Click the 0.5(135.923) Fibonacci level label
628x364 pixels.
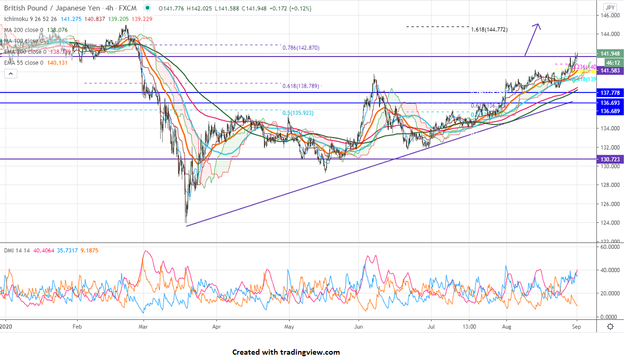click(299, 113)
